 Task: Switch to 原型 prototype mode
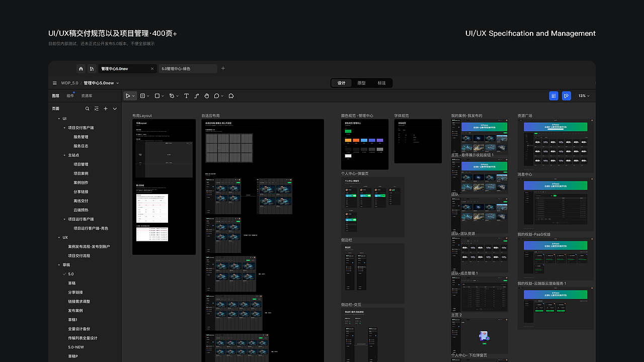coord(361,83)
